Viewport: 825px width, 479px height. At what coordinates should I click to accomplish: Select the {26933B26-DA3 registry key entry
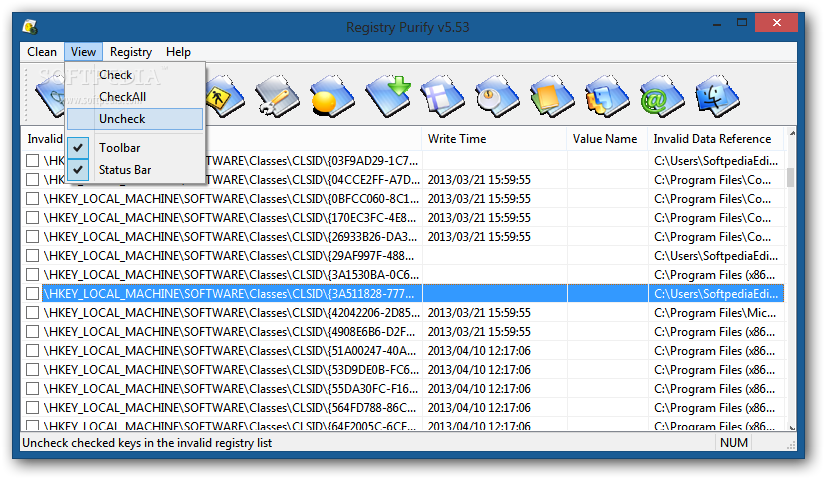[x=230, y=236]
